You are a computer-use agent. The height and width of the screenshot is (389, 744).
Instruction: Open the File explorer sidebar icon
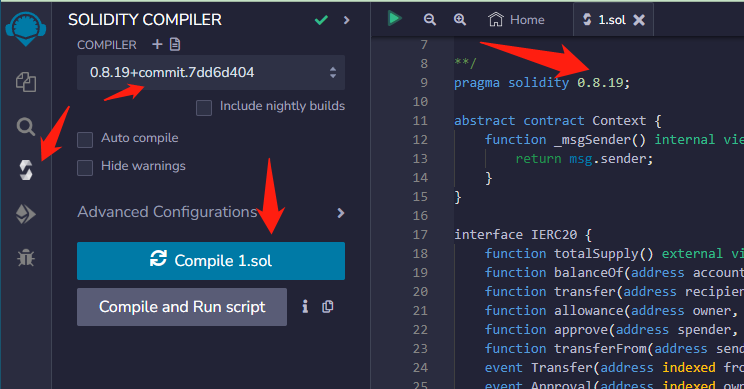tap(26, 82)
